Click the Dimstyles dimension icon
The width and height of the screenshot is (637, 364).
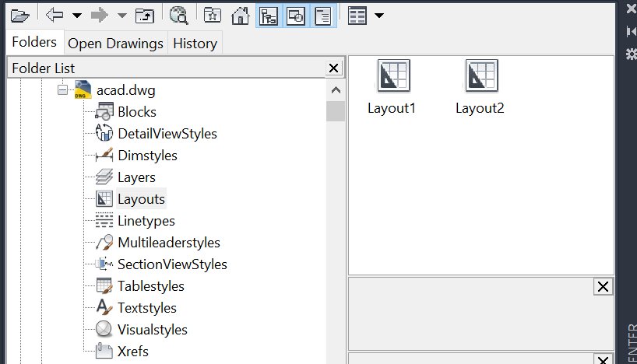104,156
